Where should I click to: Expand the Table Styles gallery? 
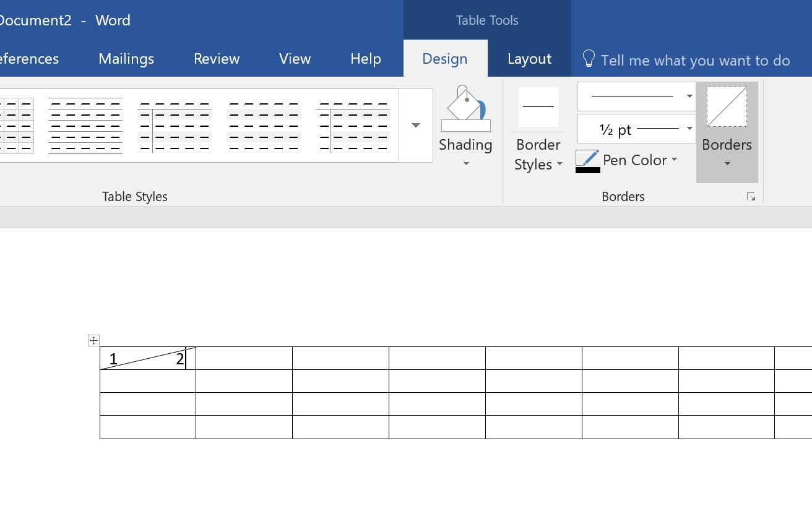(415, 125)
